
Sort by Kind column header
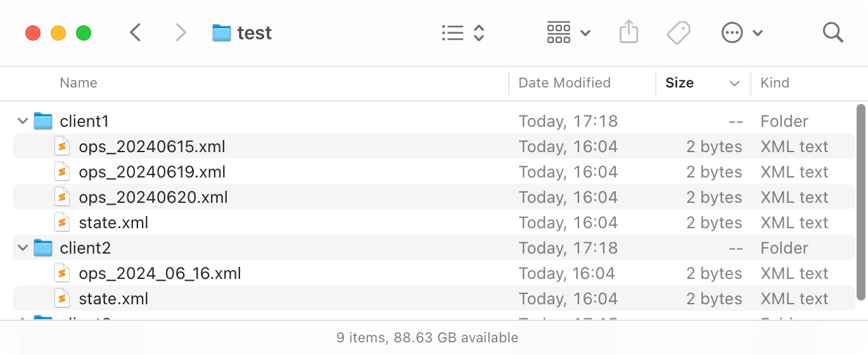pos(775,83)
